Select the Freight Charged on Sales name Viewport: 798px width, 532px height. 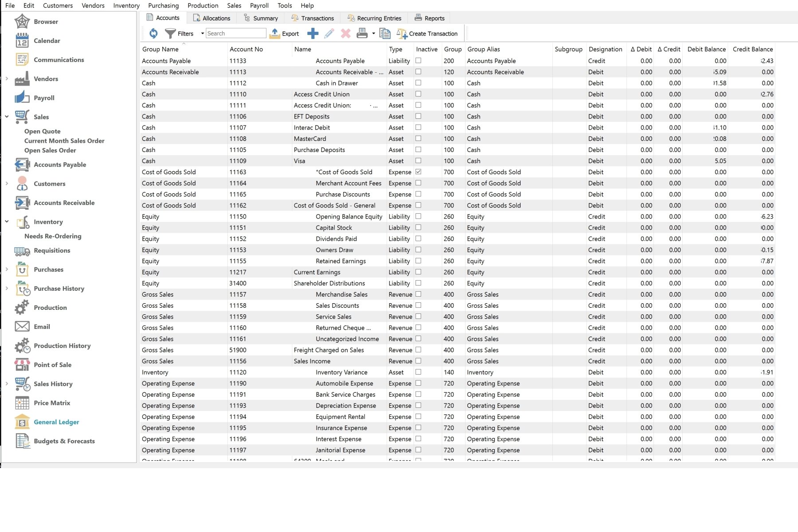point(329,350)
